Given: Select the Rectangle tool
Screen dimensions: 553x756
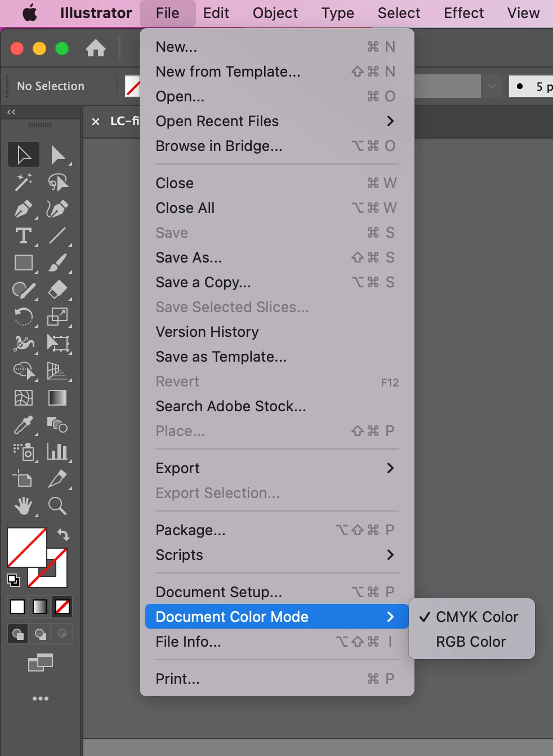Looking at the screenshot, I should pos(24,263).
